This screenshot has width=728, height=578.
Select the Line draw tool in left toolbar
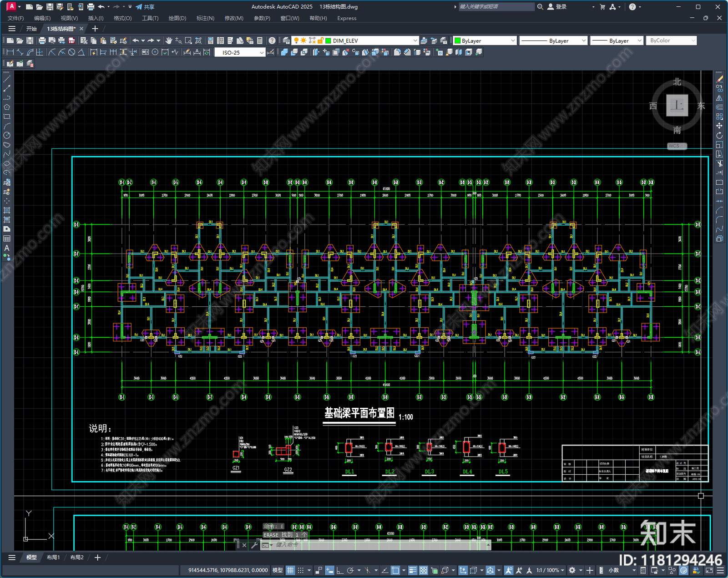pos(7,79)
